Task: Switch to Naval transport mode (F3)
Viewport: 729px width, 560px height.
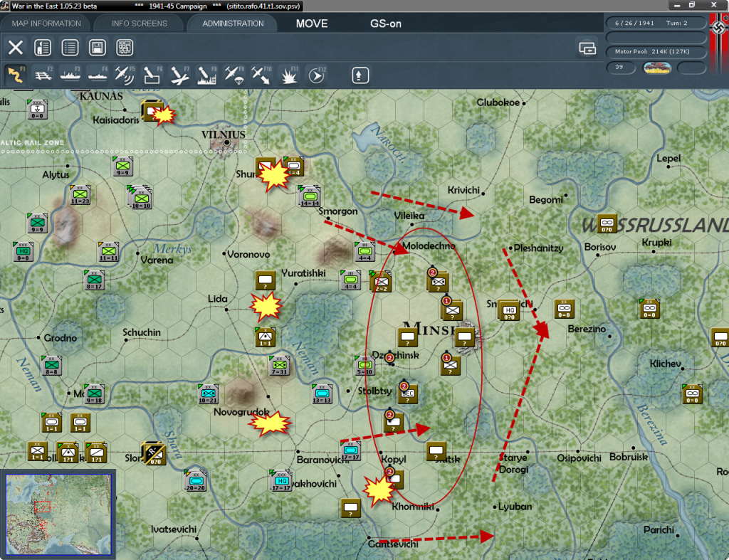Action: click(70, 75)
